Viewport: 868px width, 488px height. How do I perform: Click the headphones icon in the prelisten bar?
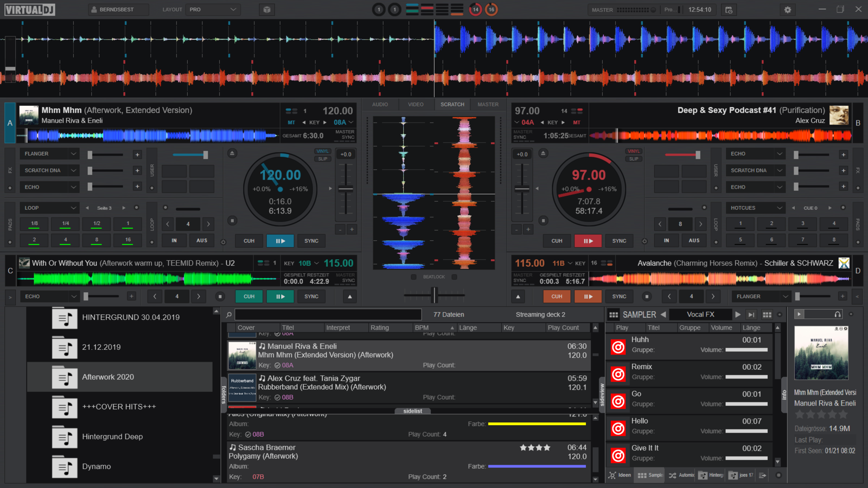click(x=838, y=314)
